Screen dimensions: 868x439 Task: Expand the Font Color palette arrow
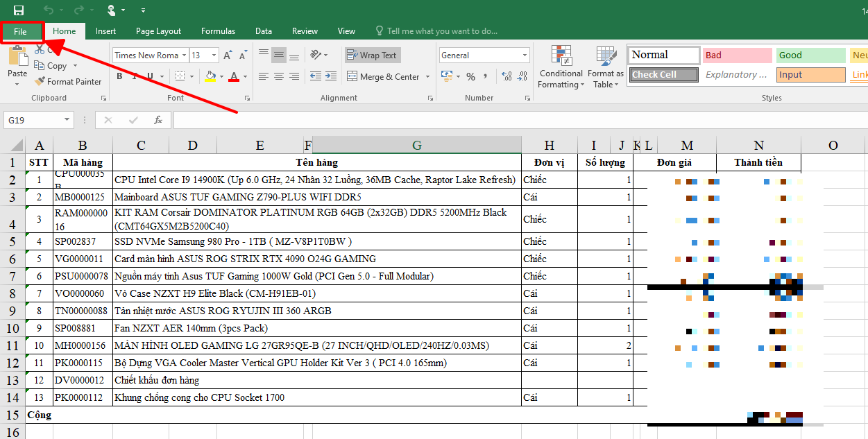coord(246,76)
